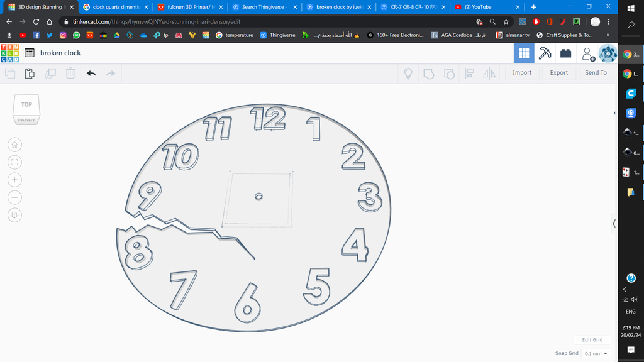Open the 'temperature' bookmark

(235, 35)
